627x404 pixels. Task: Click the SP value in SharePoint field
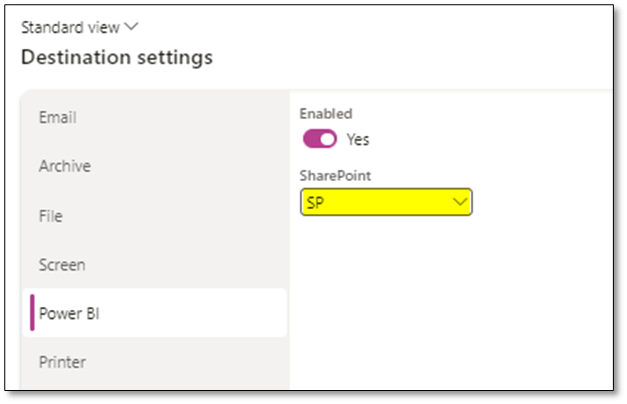pyautogui.click(x=316, y=202)
